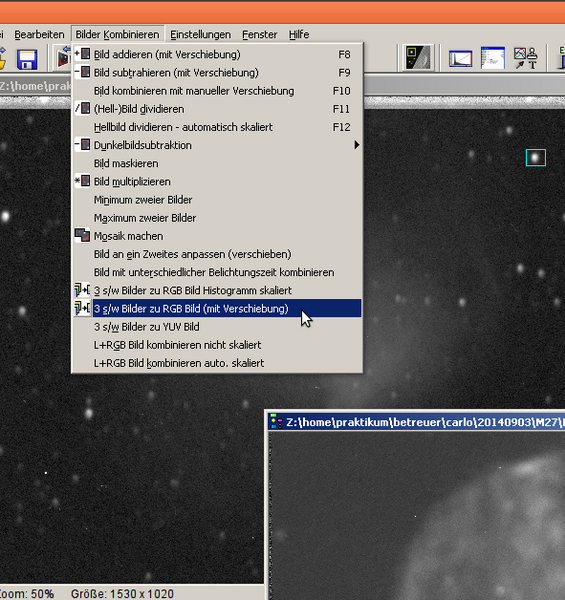Click the M27 image window title icon
Screen dimensions: 565x600
pos(276,422)
